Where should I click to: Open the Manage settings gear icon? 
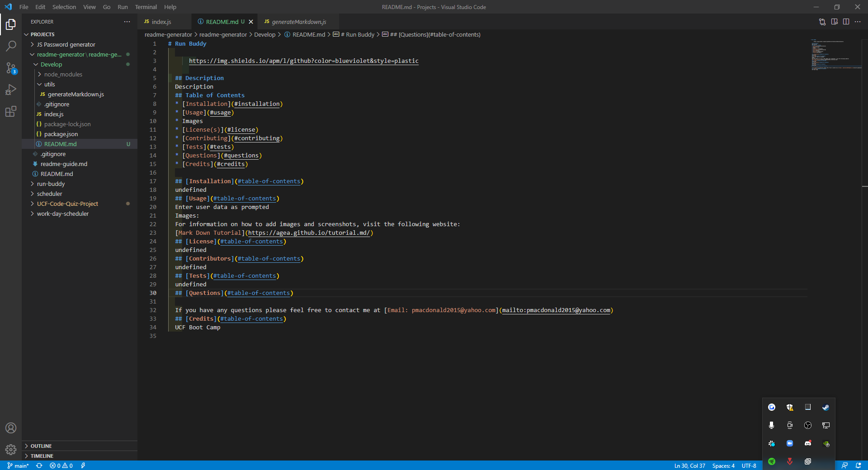[x=11, y=450]
